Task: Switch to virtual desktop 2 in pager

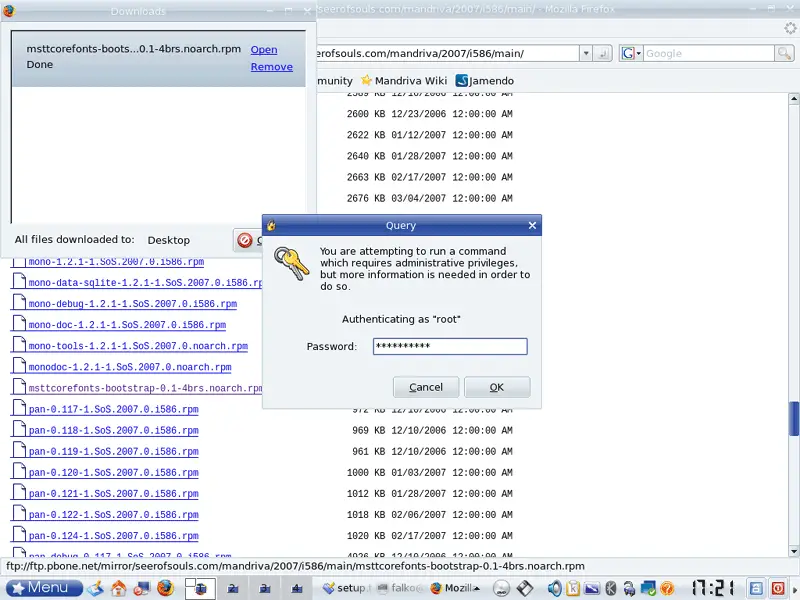Action: pyautogui.click(x=232, y=588)
